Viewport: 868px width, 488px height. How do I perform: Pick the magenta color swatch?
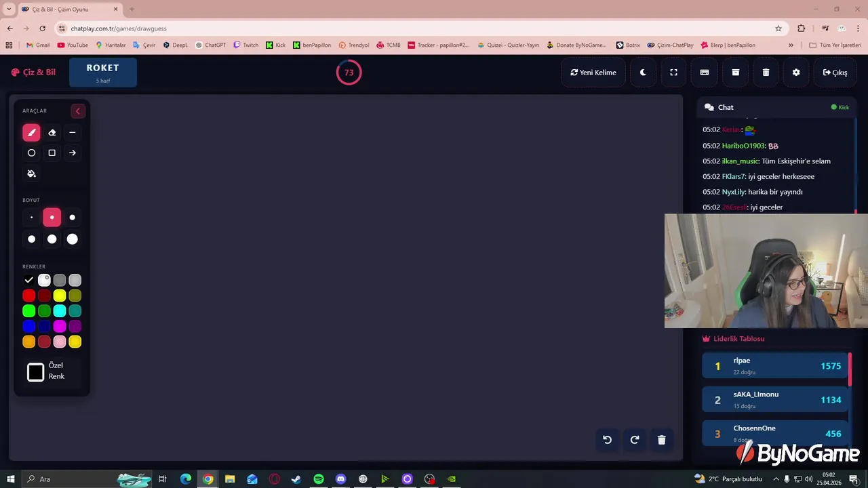click(x=60, y=327)
